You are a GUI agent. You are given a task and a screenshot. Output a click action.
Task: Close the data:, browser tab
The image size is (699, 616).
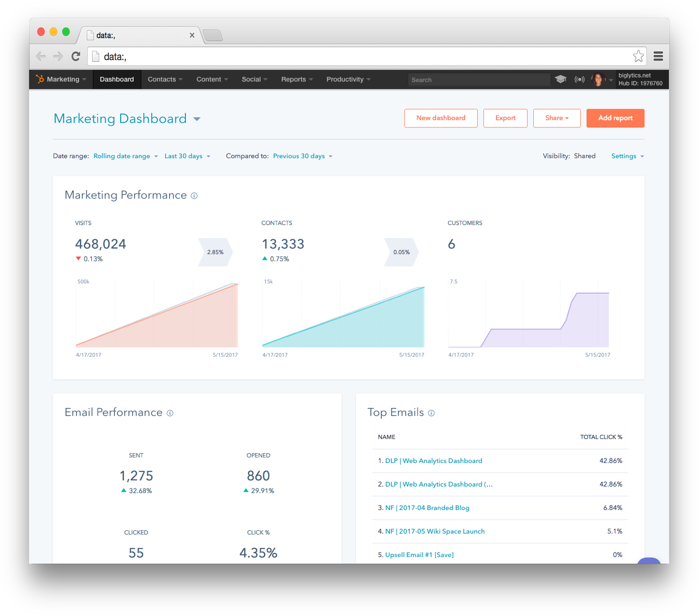(x=192, y=35)
